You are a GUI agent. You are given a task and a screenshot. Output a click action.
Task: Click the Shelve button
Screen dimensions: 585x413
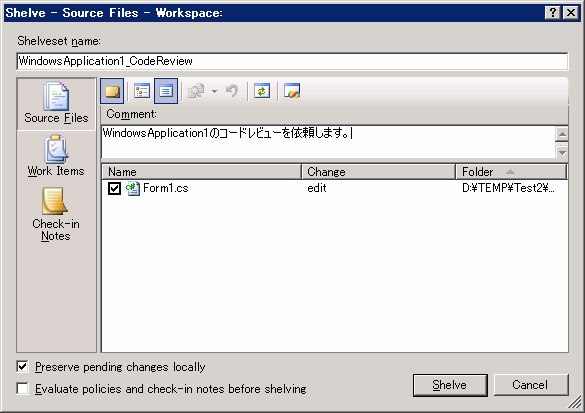pos(450,385)
